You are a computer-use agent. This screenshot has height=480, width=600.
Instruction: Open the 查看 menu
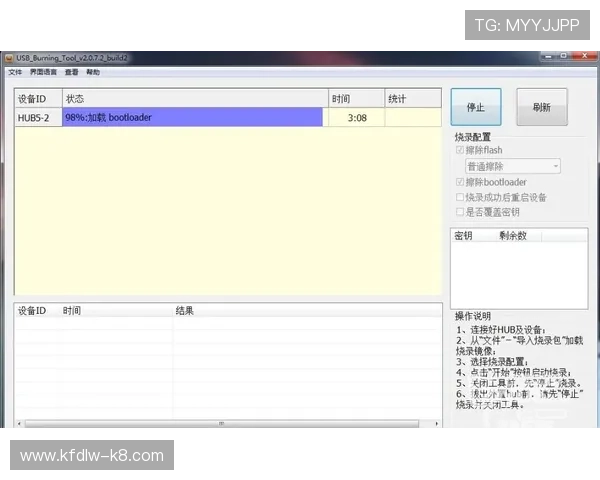click(x=71, y=72)
